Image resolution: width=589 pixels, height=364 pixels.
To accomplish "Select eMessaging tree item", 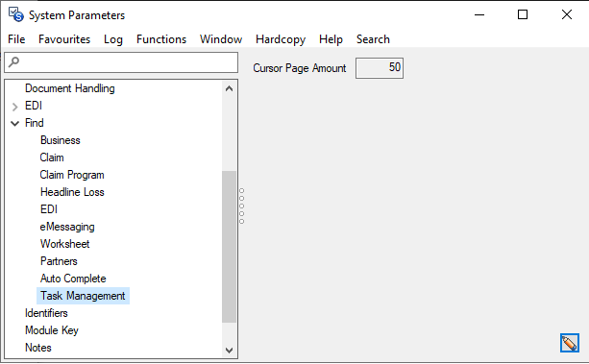I will coord(67,227).
